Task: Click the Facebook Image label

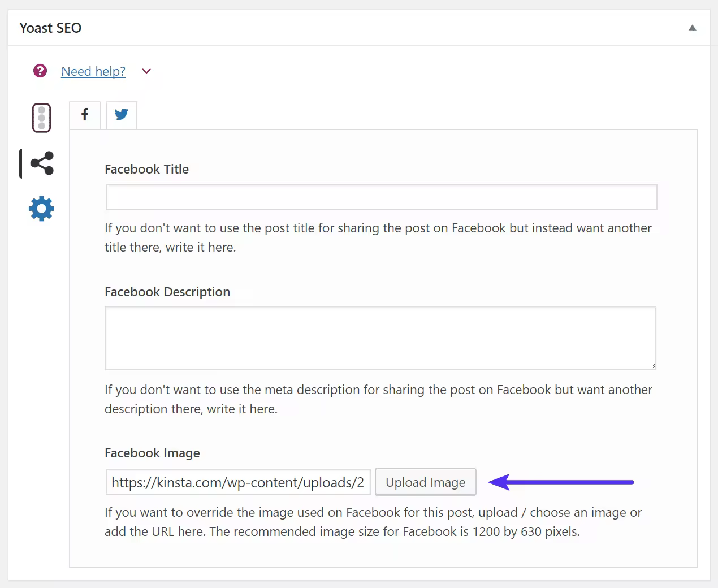Action: tap(152, 453)
